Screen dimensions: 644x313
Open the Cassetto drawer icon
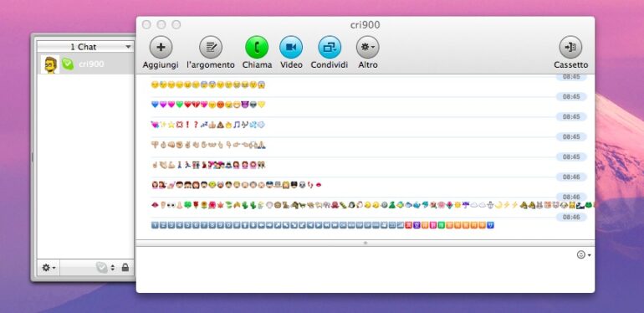click(570, 47)
